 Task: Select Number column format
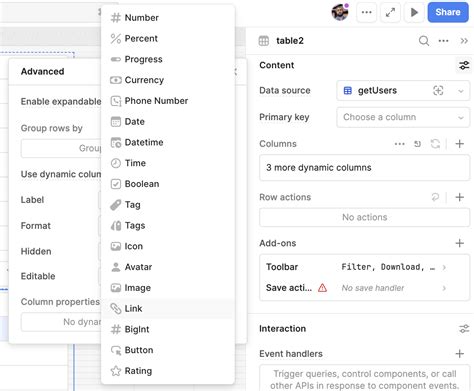pyautogui.click(x=168, y=18)
